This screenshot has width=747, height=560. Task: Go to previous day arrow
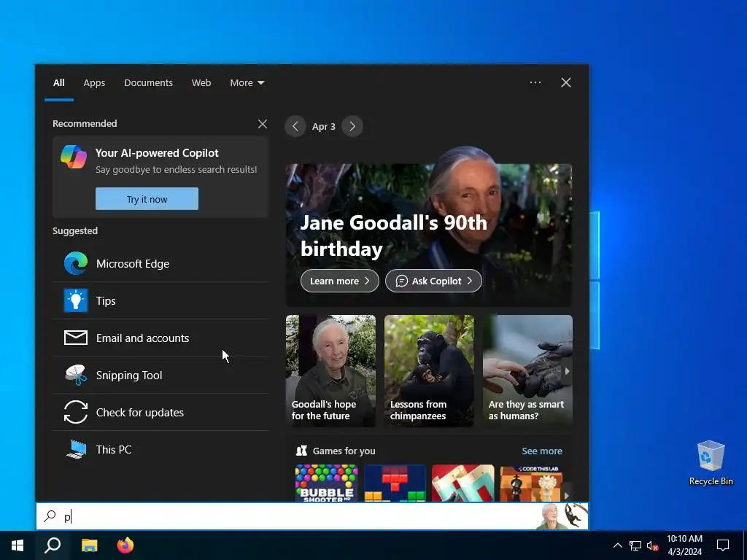click(x=295, y=126)
